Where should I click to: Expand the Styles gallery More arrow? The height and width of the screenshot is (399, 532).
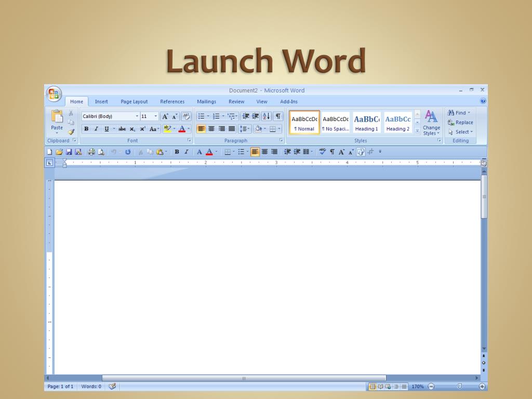click(x=417, y=130)
